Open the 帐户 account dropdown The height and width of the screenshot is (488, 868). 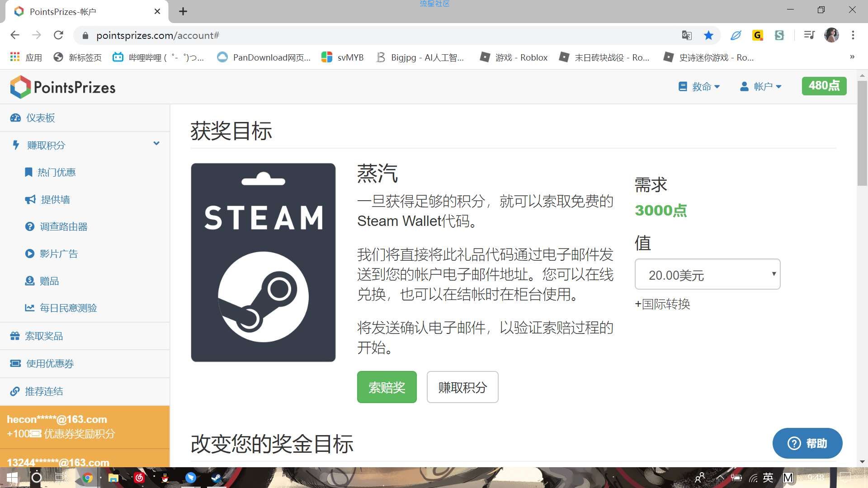760,86
